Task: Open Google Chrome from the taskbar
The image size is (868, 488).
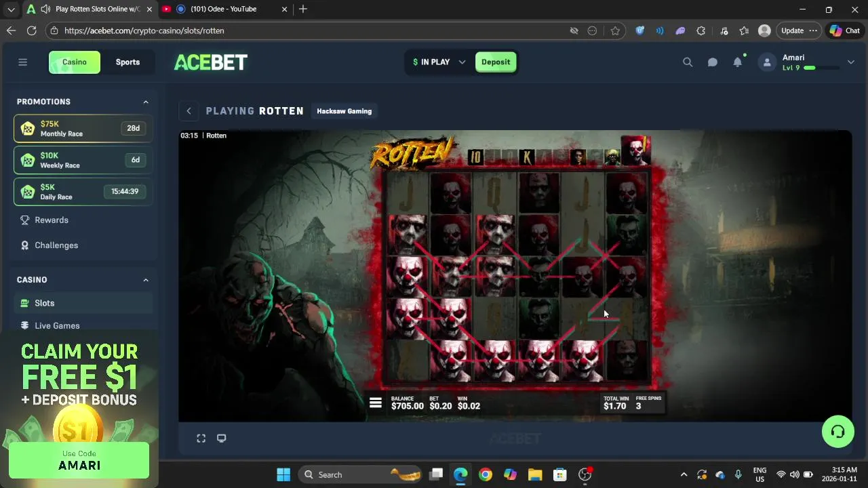Action: 486,474
